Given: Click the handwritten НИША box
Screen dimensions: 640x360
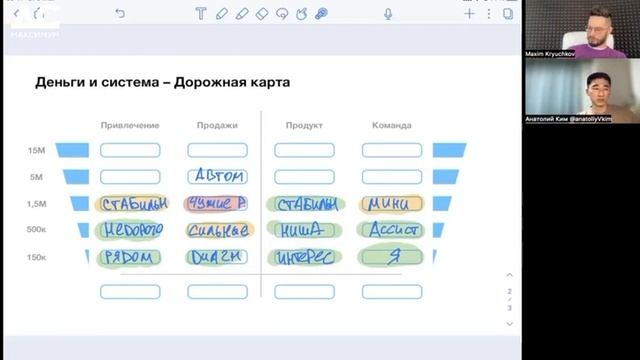Looking at the screenshot, I should (304, 230).
